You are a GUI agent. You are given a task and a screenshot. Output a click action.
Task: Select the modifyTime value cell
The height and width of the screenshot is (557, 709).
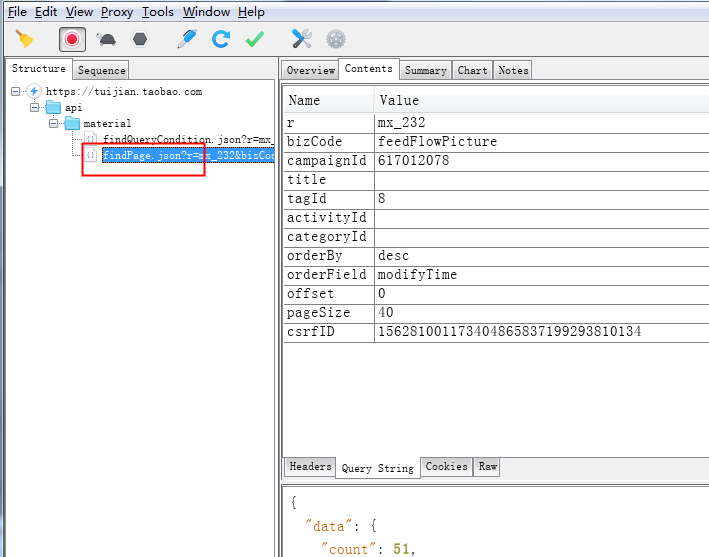(x=542, y=274)
